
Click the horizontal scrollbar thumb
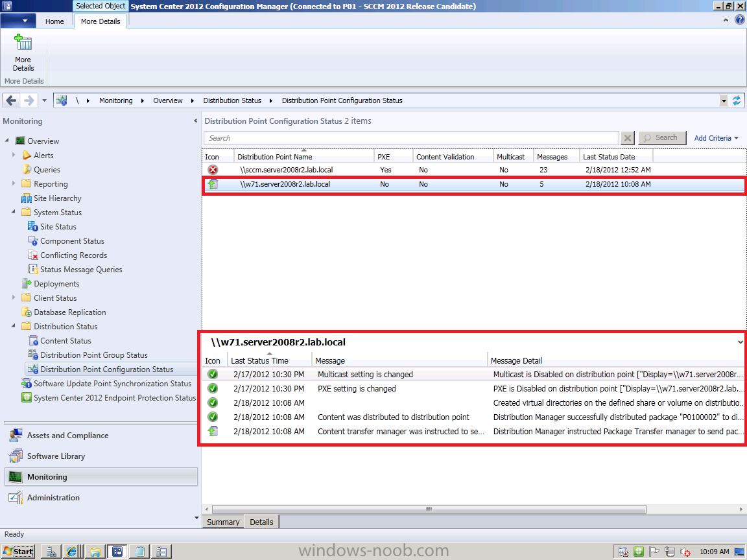(x=429, y=509)
